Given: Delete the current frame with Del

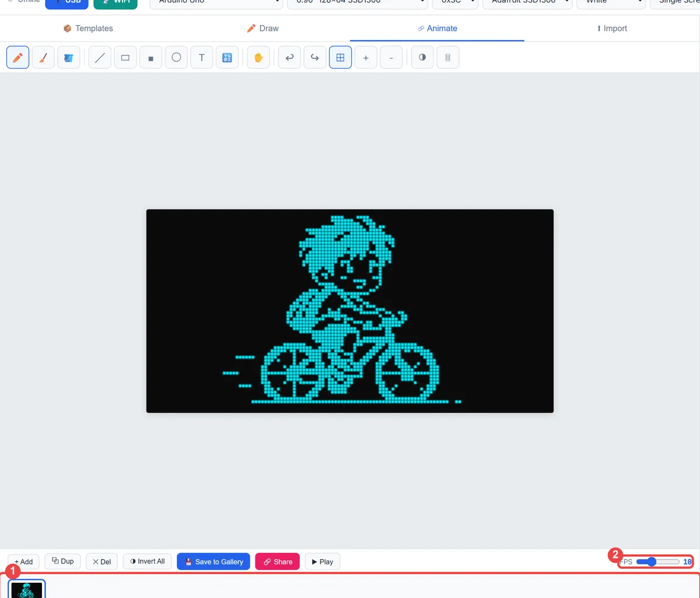Looking at the screenshot, I should 102,562.
